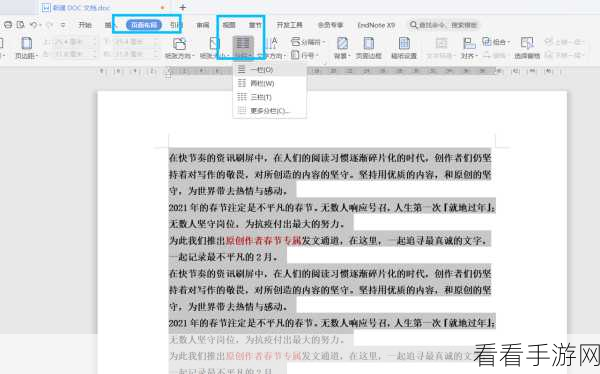Open the 背景 page background menu
The width and height of the screenshot is (600, 374).
342,48
